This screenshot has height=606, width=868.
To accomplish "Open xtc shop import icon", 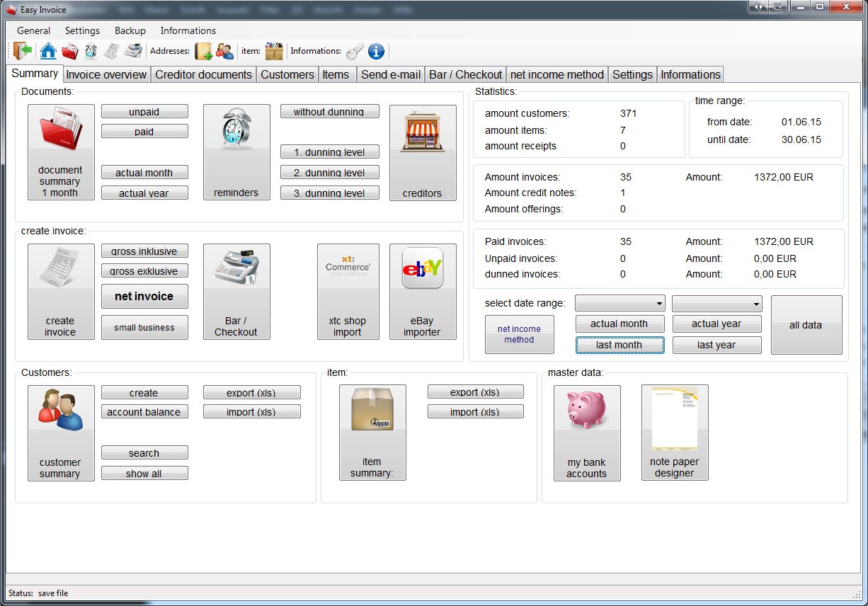I will [348, 292].
